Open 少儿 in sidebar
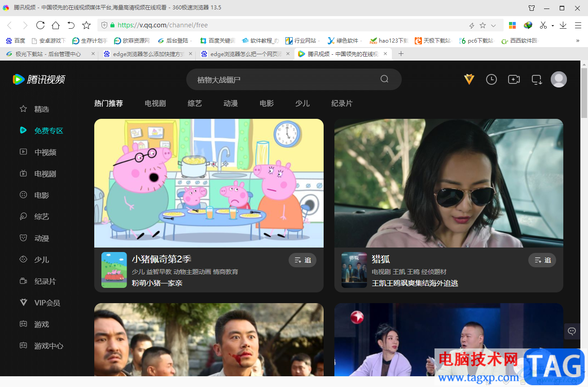 (35, 260)
